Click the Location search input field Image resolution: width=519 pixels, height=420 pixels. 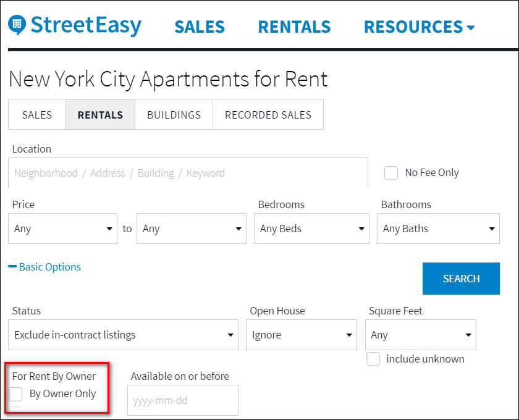(188, 173)
